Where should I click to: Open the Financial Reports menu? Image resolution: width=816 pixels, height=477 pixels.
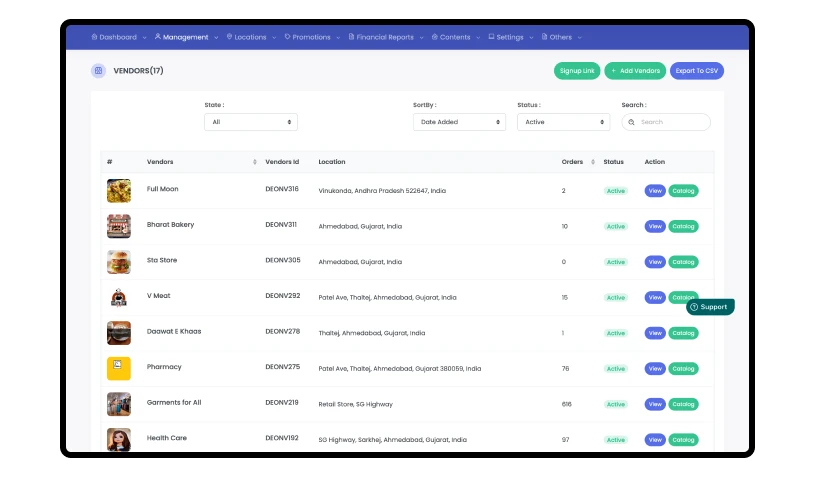[385, 37]
